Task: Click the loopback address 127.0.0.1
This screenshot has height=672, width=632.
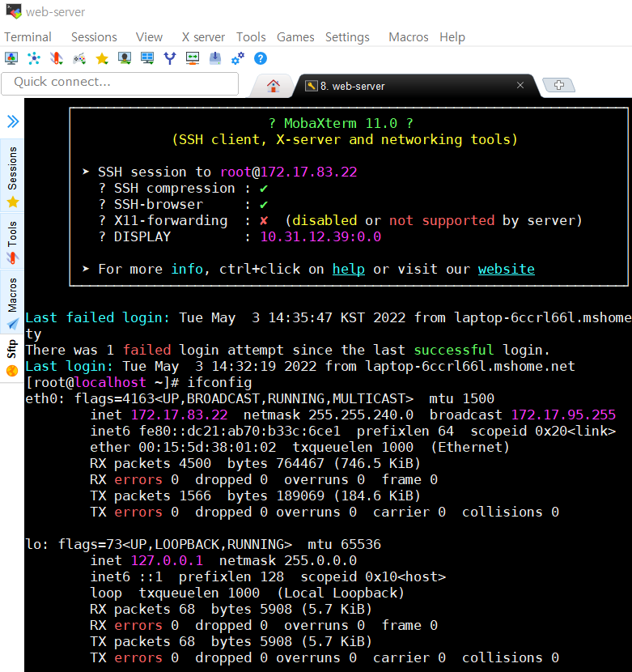Action: point(167,560)
